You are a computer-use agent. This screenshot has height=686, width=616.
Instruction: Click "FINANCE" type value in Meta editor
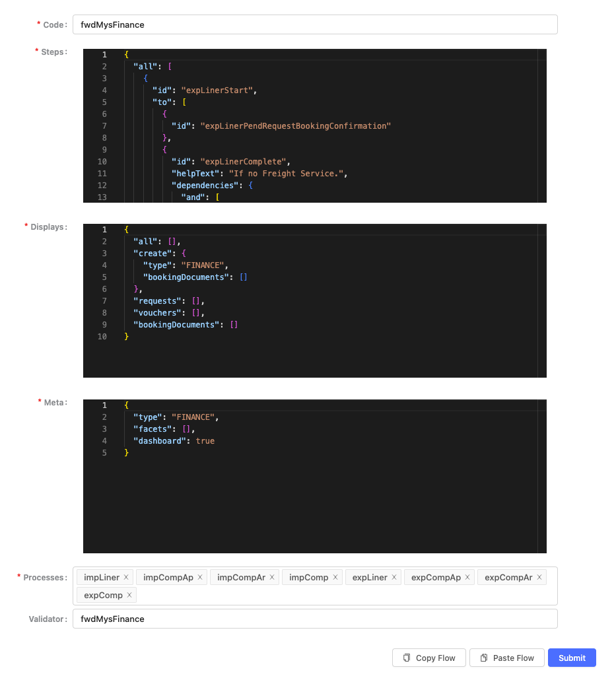coord(193,417)
